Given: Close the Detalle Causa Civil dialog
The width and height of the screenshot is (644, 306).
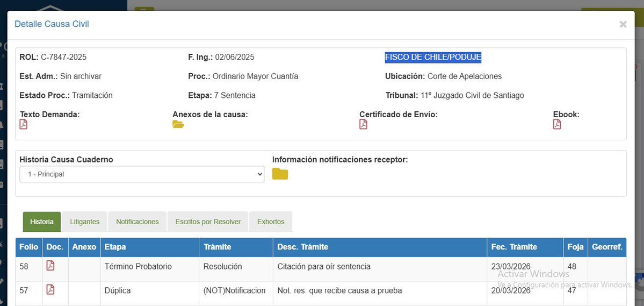Looking at the screenshot, I should click(x=623, y=24).
